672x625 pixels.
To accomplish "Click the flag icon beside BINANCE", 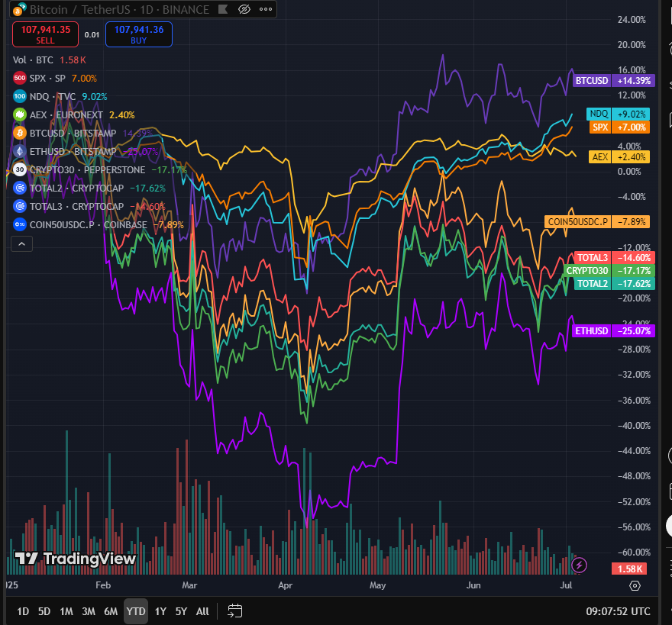I will pyautogui.click(x=223, y=9).
